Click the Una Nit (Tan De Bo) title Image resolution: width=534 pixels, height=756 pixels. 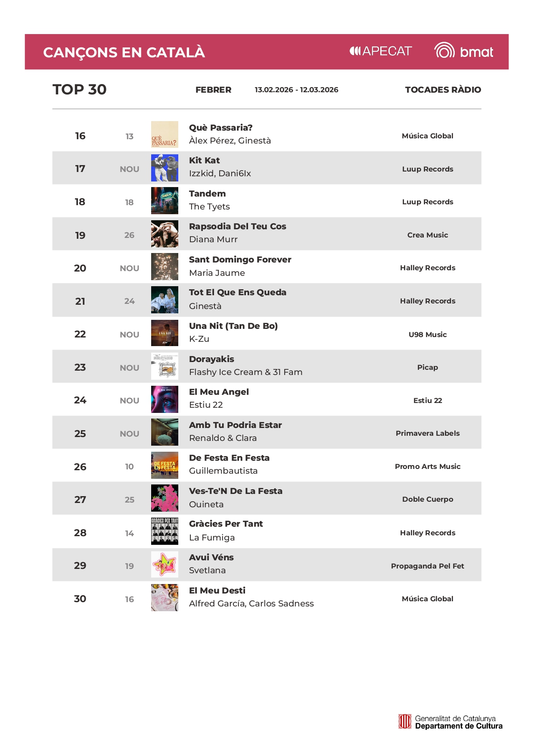point(233,326)
